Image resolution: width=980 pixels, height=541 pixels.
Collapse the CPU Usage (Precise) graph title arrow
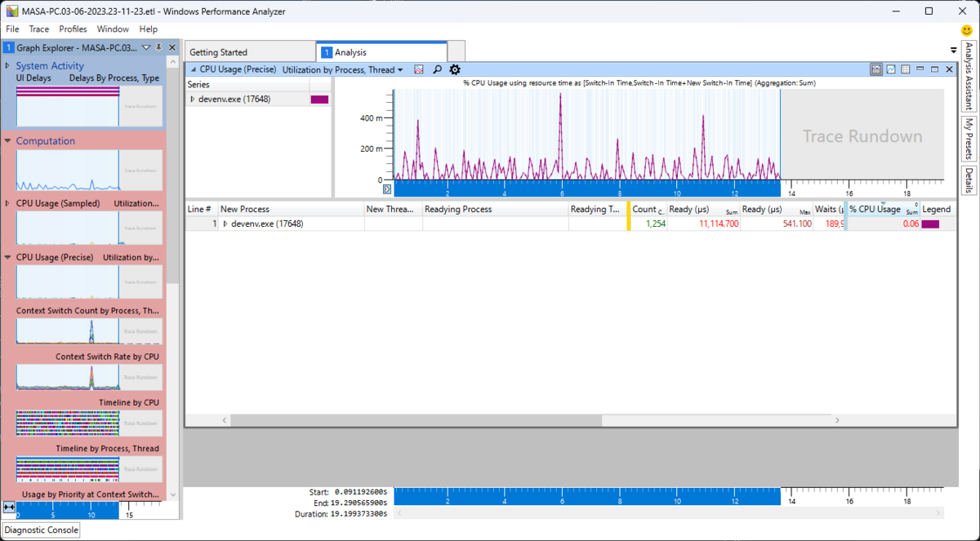coord(194,70)
